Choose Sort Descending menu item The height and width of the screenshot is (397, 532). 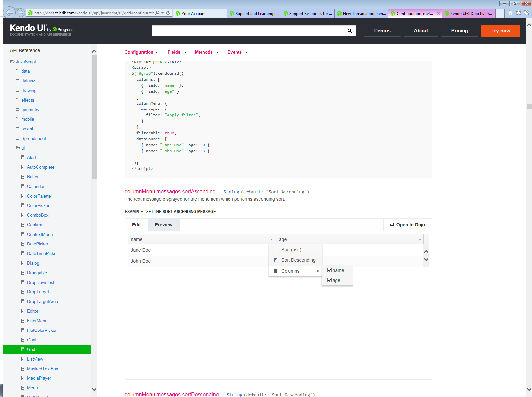[295, 260]
